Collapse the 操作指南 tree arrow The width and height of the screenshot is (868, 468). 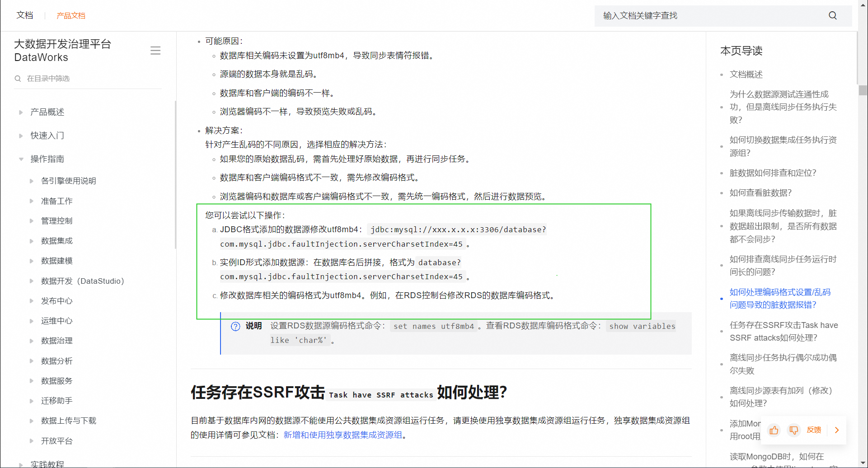[x=21, y=159]
